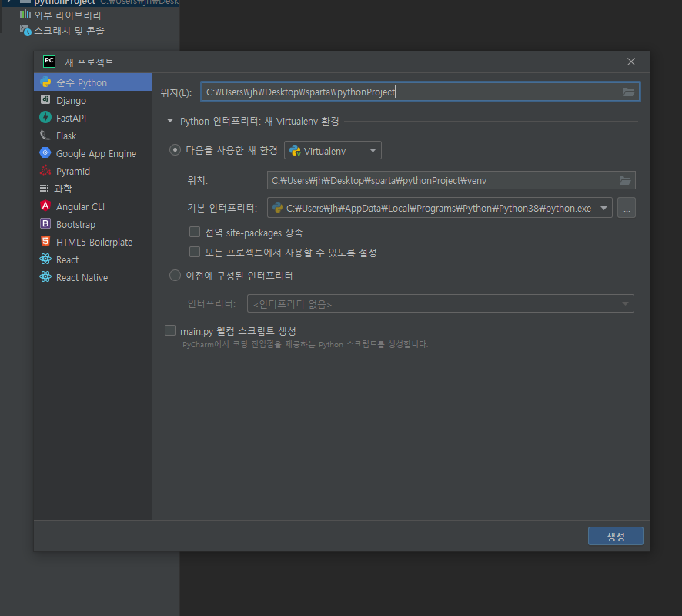This screenshot has height=616, width=682.
Task: Choose Bootstrap project type
Action: 93,225
